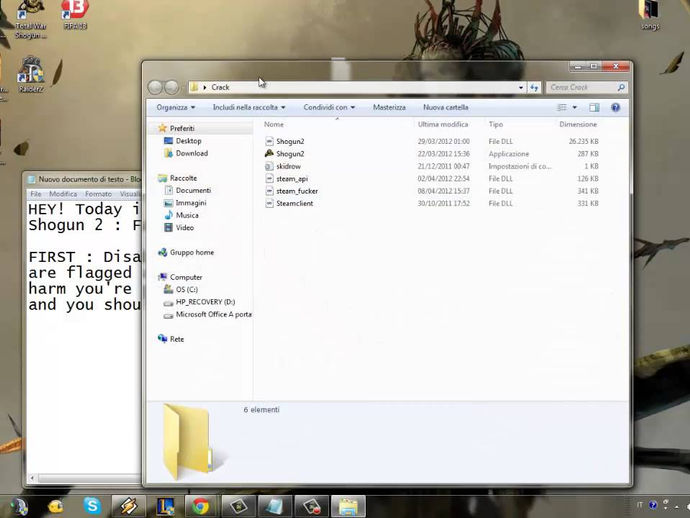Viewport: 690px width, 518px height.
Task: Select Gruppo home in navigation pane
Action: click(192, 253)
